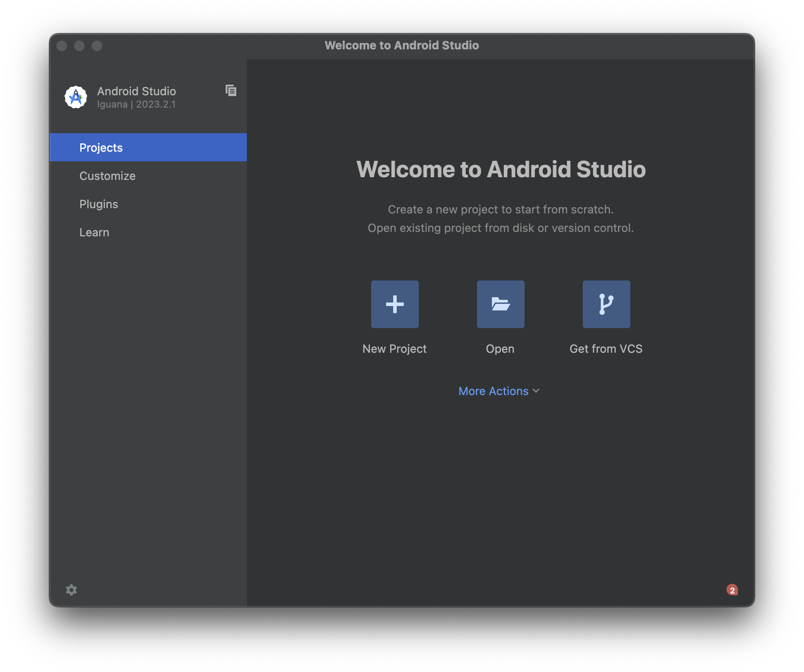The image size is (804, 672).
Task: Click the Get from VCS label
Action: [x=606, y=348]
